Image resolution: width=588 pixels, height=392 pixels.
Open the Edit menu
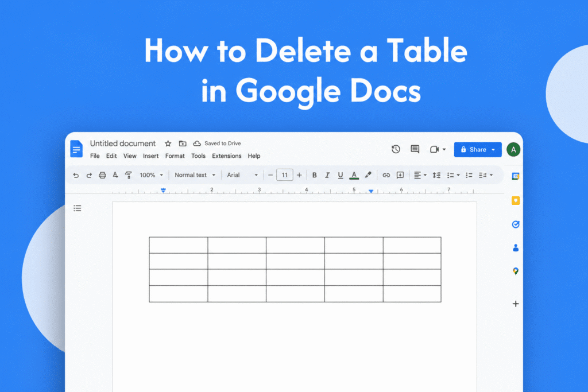pos(111,156)
